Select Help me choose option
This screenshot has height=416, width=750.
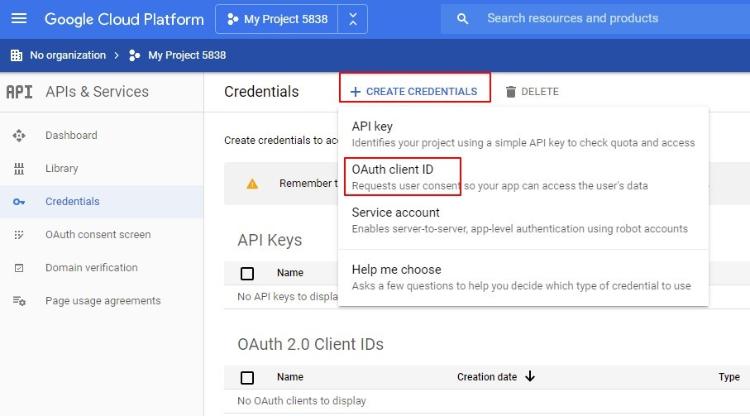point(523,277)
